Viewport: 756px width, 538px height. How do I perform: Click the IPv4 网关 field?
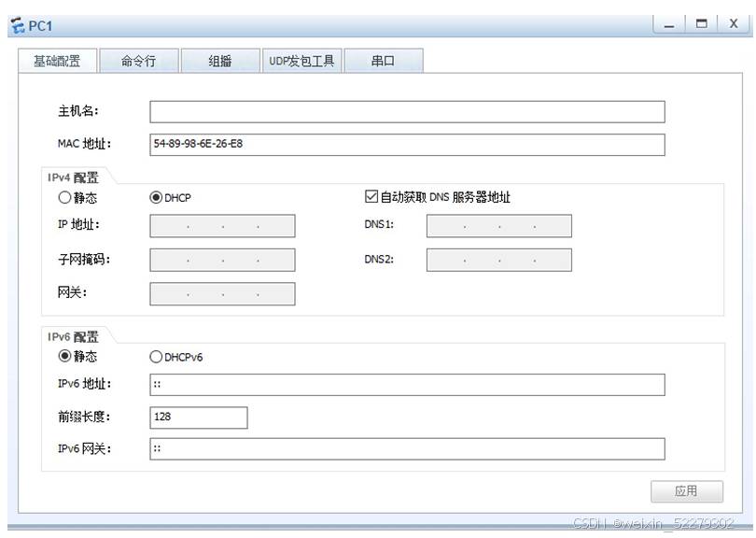pyautogui.click(x=222, y=294)
